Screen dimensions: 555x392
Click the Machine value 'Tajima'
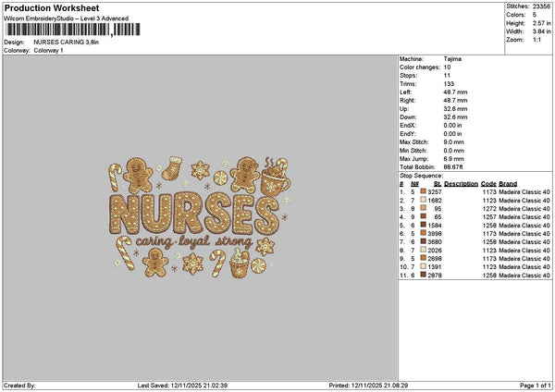452,59
